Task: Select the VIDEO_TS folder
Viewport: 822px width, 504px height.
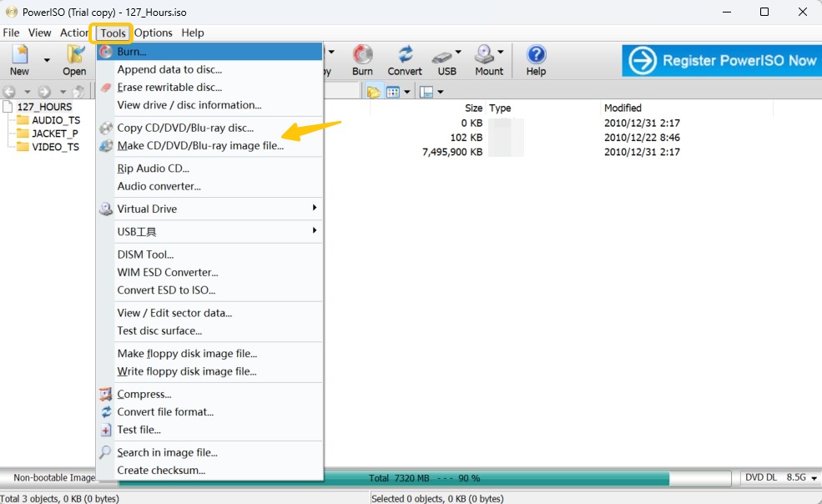Action: [x=53, y=147]
